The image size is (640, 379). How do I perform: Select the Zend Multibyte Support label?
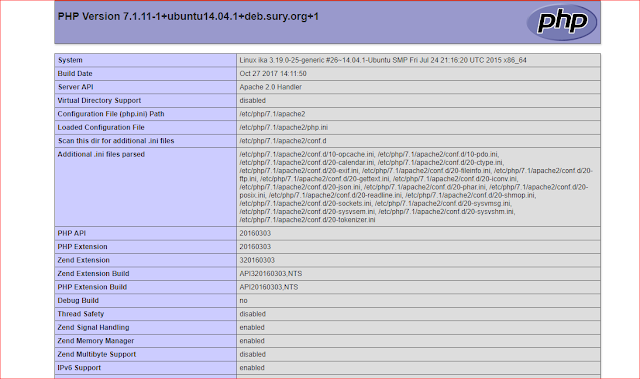[x=97, y=355]
